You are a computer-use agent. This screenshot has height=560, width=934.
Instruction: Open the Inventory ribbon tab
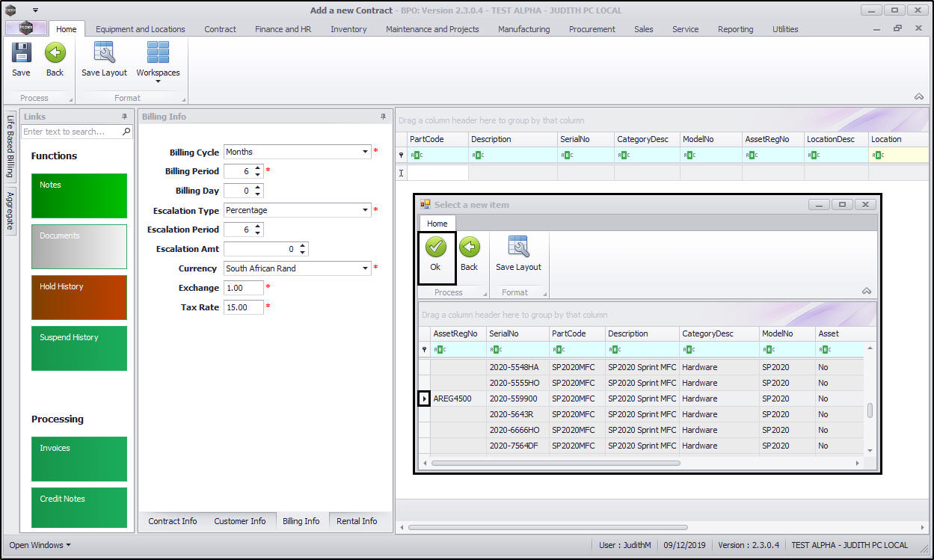point(348,29)
